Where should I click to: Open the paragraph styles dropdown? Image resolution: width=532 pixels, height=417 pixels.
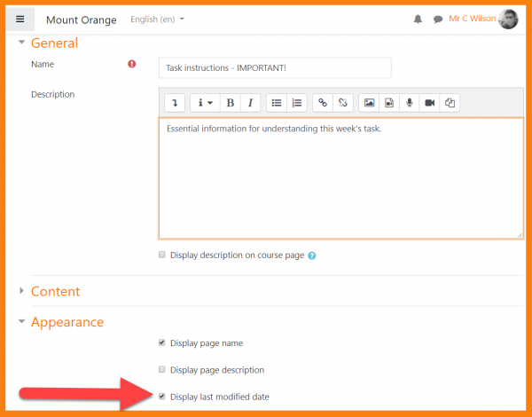coord(205,103)
